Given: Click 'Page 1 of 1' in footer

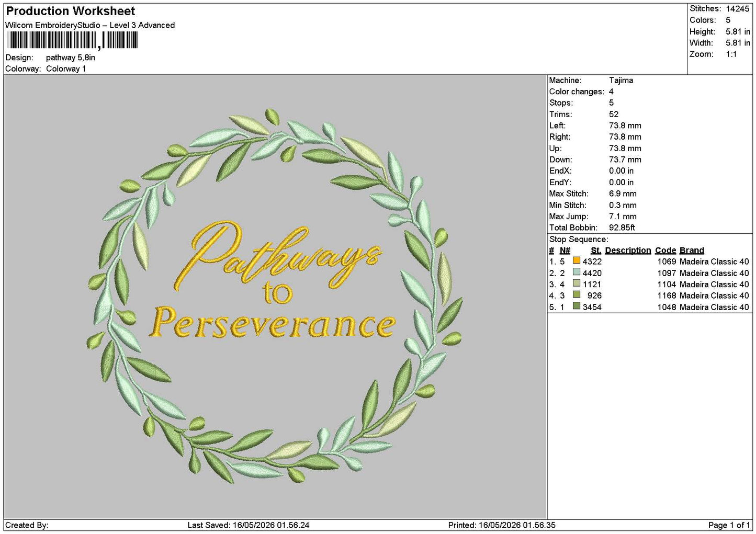Looking at the screenshot, I should [x=729, y=525].
